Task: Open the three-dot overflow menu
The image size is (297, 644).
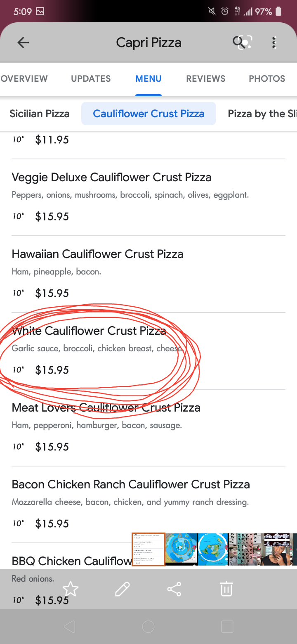Action: pyautogui.click(x=274, y=43)
